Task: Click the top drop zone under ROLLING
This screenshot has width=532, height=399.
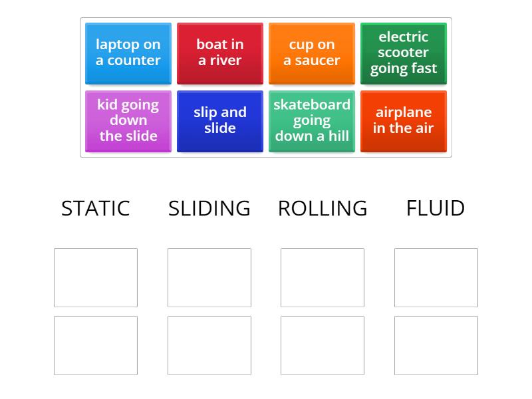Action: [323, 277]
